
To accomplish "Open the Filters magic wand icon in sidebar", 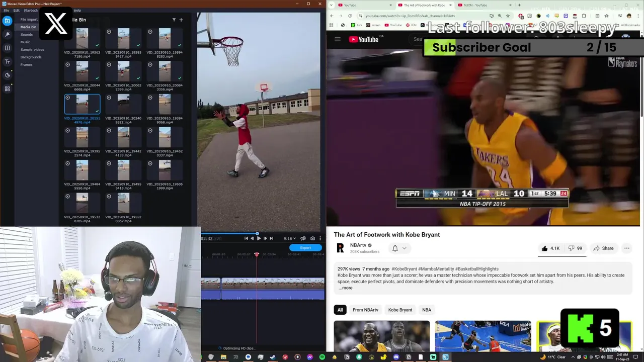I will coord(7,35).
